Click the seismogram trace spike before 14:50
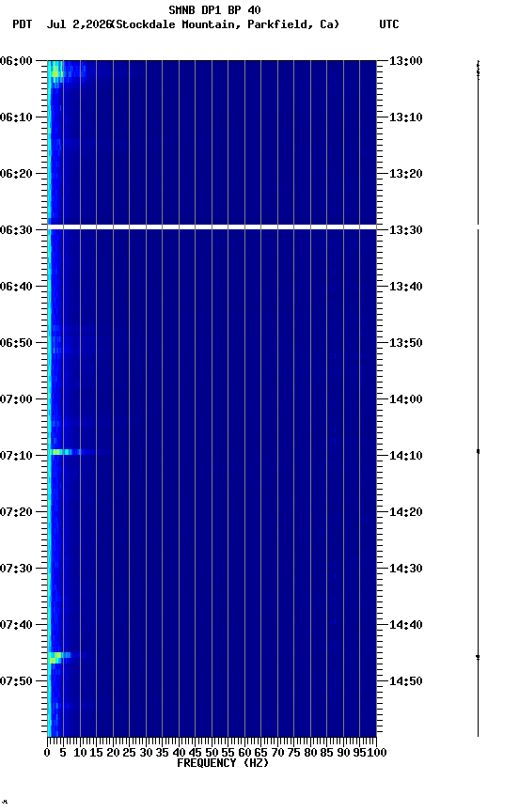This screenshot has width=519, height=812. [478, 657]
